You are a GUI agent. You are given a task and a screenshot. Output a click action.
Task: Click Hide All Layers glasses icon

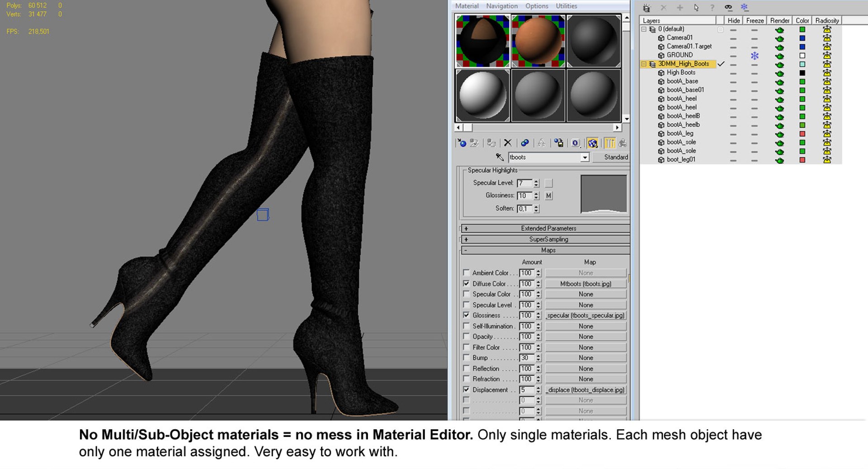tap(728, 8)
